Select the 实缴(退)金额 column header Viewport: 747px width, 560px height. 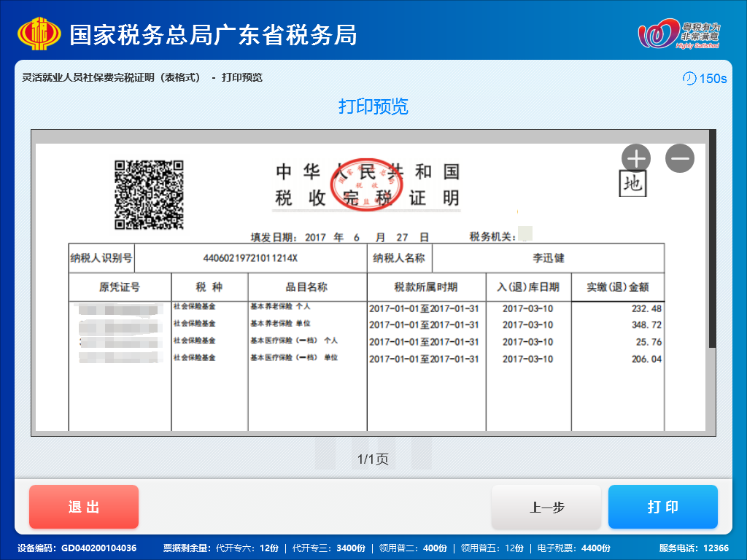point(617,287)
